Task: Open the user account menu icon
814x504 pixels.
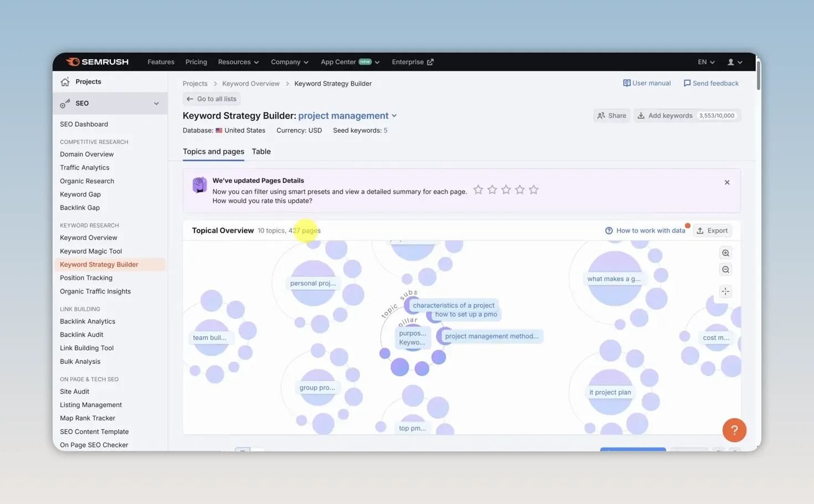Action: [x=734, y=62]
